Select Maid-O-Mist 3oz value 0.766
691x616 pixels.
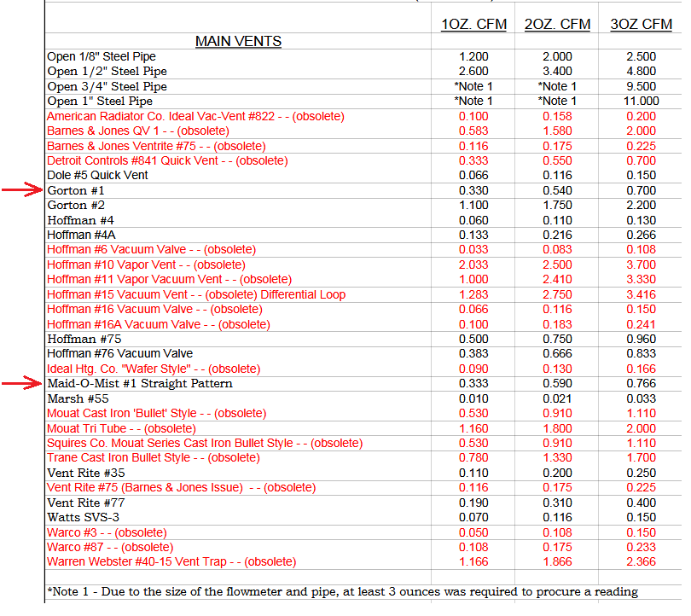(642, 384)
